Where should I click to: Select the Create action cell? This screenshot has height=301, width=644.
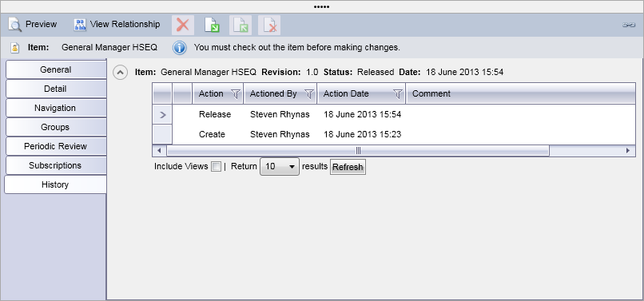[x=212, y=134]
